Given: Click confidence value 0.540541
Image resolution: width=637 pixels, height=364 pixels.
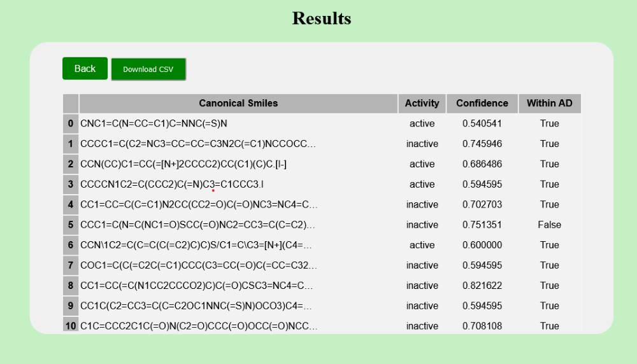Looking at the screenshot, I should (x=482, y=123).
